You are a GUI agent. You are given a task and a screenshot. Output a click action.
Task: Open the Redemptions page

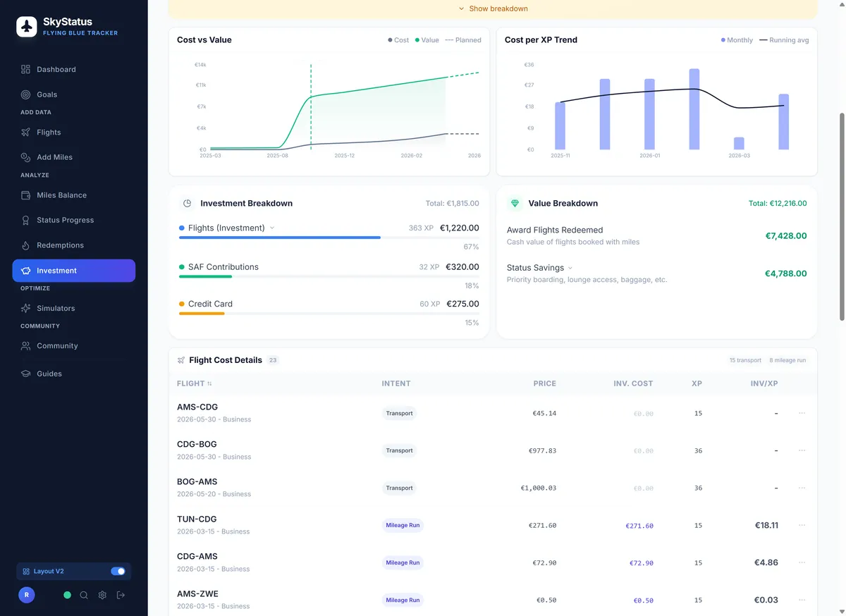[60, 245]
